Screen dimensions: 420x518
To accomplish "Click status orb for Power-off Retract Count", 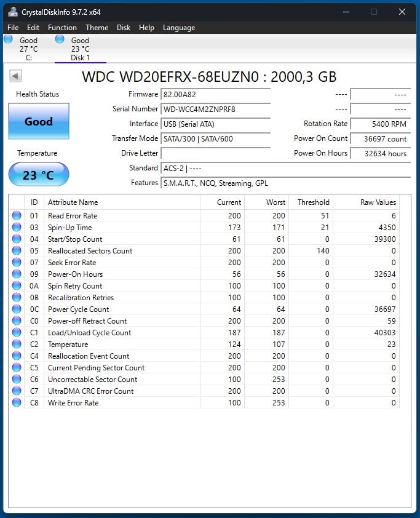I will 17,321.
